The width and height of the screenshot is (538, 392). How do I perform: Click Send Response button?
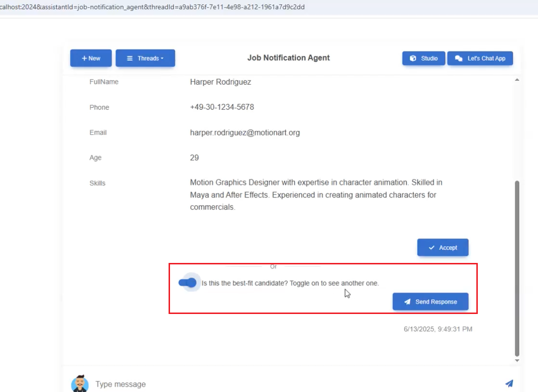click(430, 301)
